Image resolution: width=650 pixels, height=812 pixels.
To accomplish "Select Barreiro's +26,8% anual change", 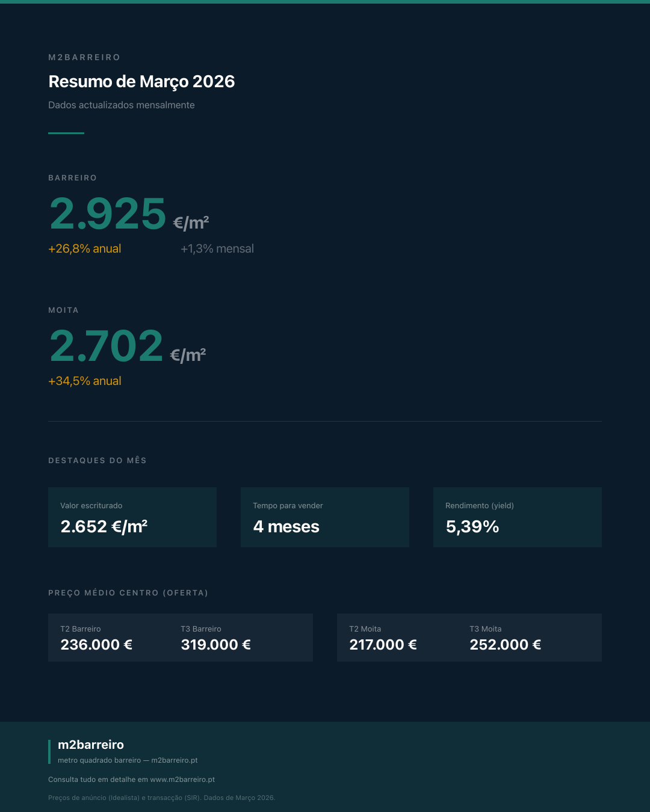I will (85, 249).
